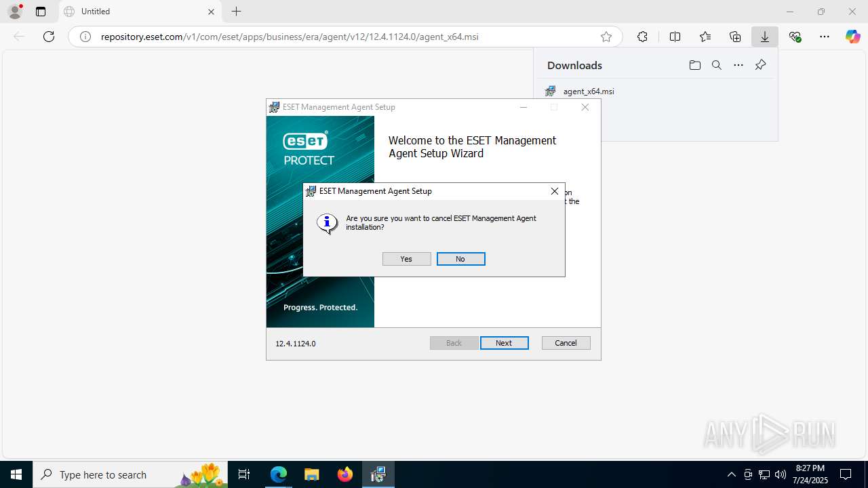Toggle the Downloads toolbar button
Viewport: 868px width, 488px height.
coord(765,37)
